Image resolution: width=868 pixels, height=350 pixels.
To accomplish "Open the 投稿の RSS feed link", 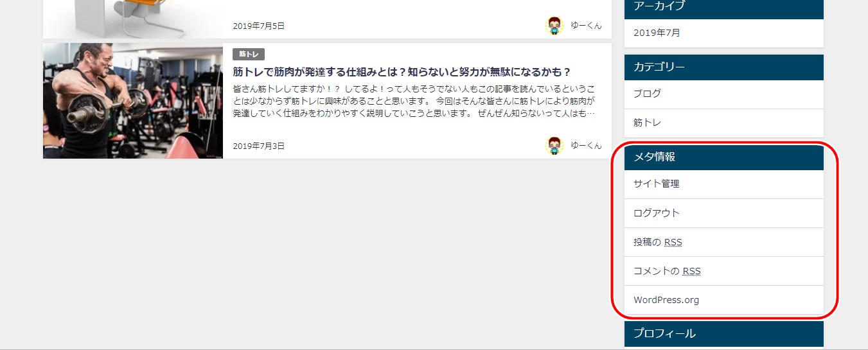I will pyautogui.click(x=657, y=242).
